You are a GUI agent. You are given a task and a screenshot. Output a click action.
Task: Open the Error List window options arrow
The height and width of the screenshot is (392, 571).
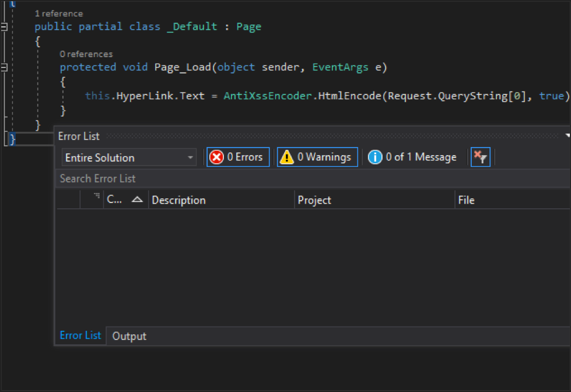[568, 135]
